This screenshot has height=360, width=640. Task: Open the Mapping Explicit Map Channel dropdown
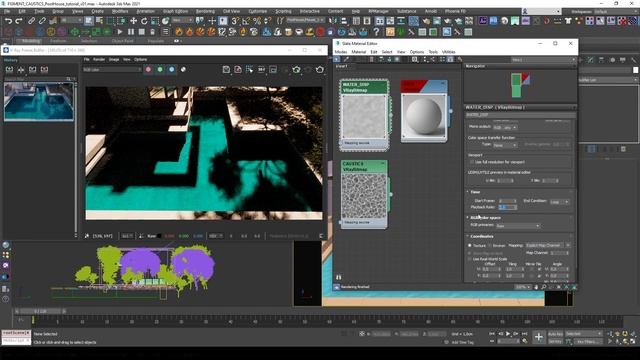[548, 245]
